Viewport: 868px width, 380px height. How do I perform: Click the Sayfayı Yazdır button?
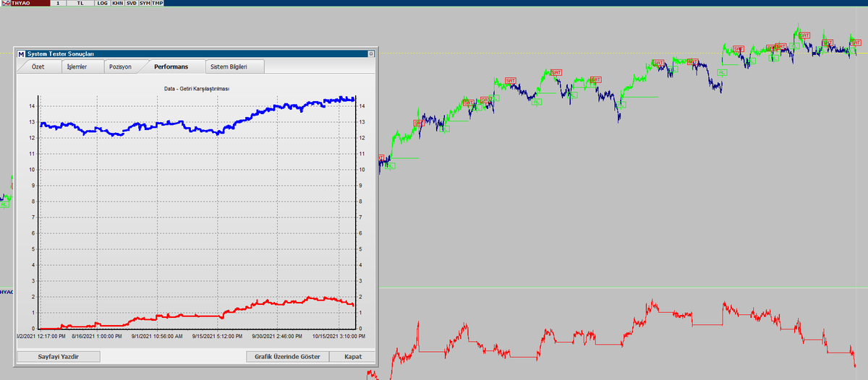(59, 357)
